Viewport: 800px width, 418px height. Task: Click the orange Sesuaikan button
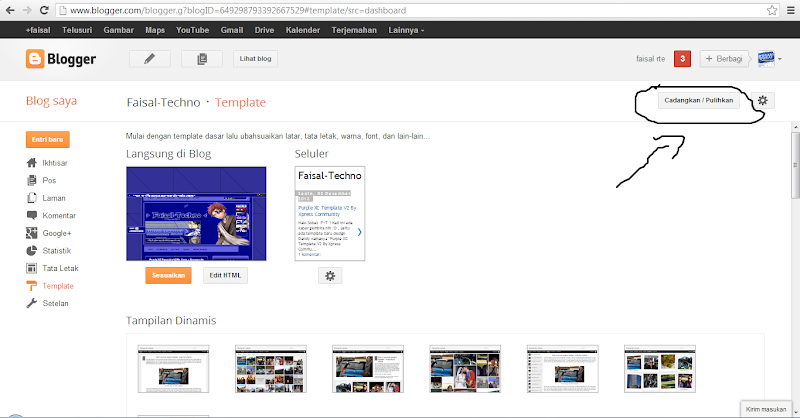coord(168,276)
